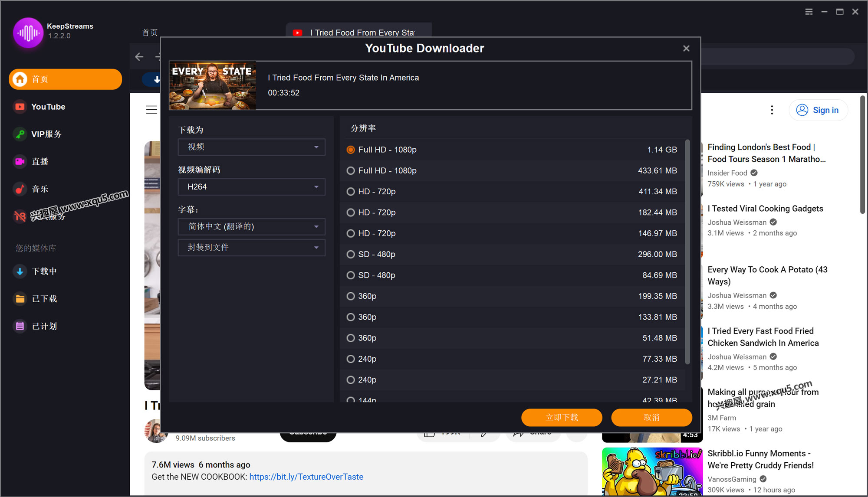Open 直播 camera icon in sidebar

[20, 161]
